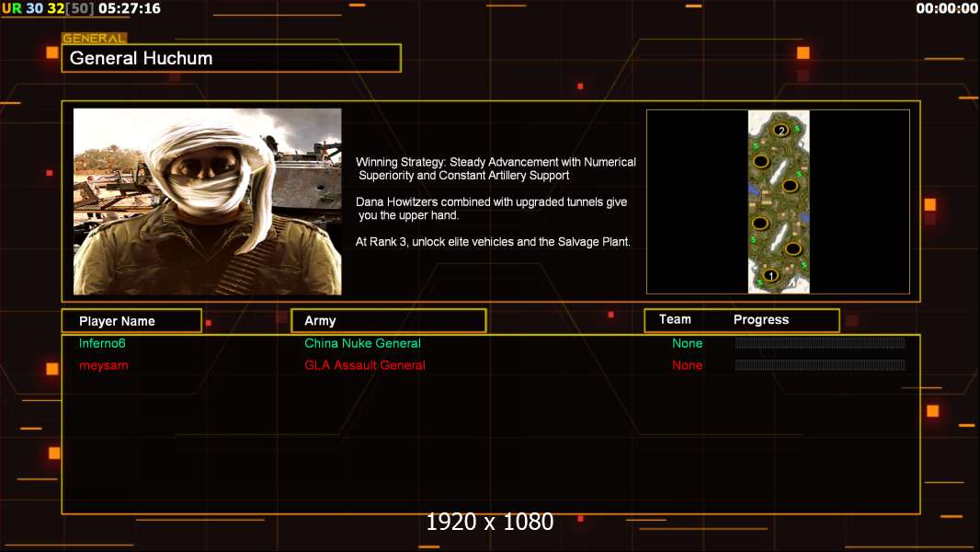Viewport: 980px width, 552px height.
Task: Click China Nuke General army entry
Action: [362, 343]
